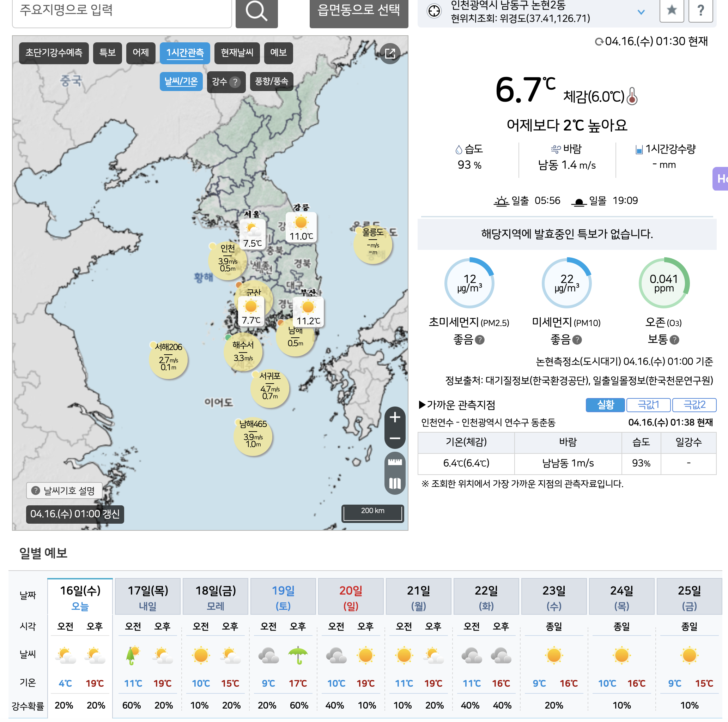
Task: Switch observation to 극값1
Action: coord(648,405)
